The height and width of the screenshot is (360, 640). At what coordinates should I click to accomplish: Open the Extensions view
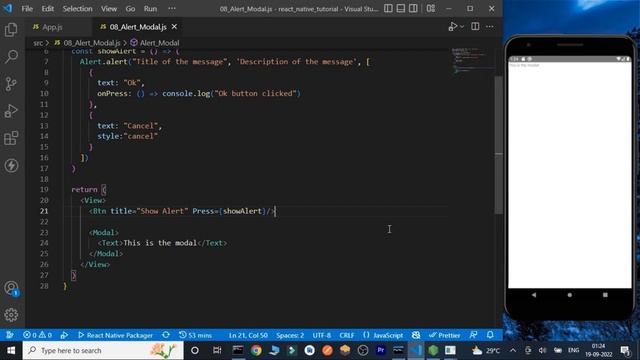click(11, 138)
